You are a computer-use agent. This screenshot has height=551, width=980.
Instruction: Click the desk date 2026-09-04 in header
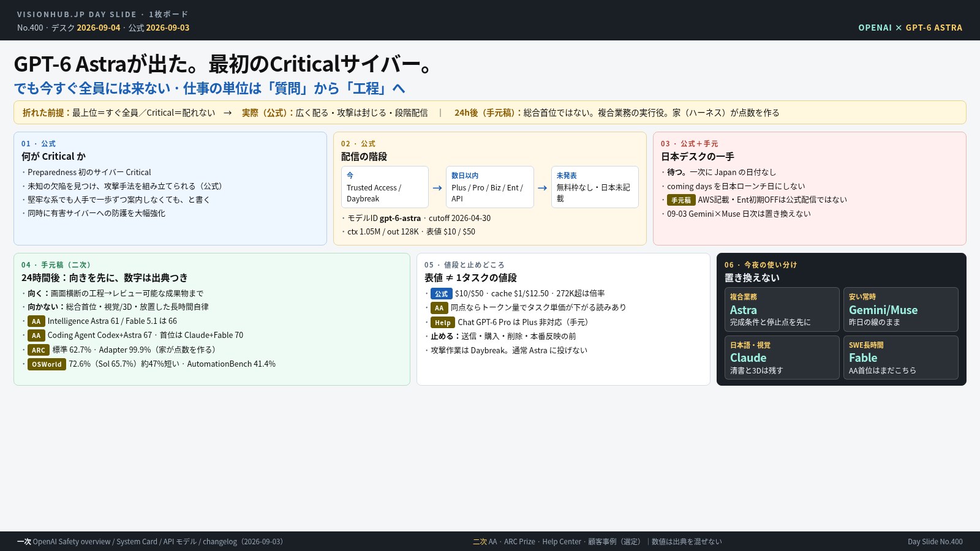(99, 28)
